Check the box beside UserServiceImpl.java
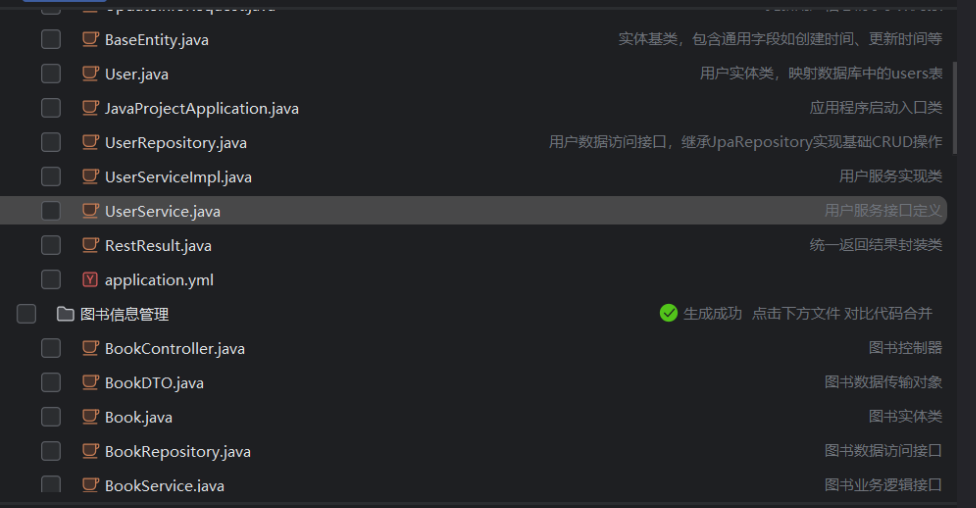976x508 pixels. click(x=51, y=177)
